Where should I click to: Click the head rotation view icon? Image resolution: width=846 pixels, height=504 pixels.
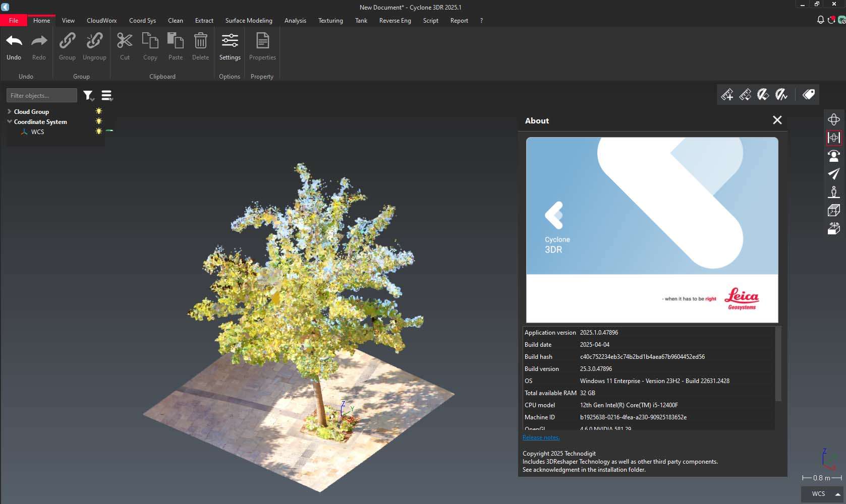coord(834,156)
